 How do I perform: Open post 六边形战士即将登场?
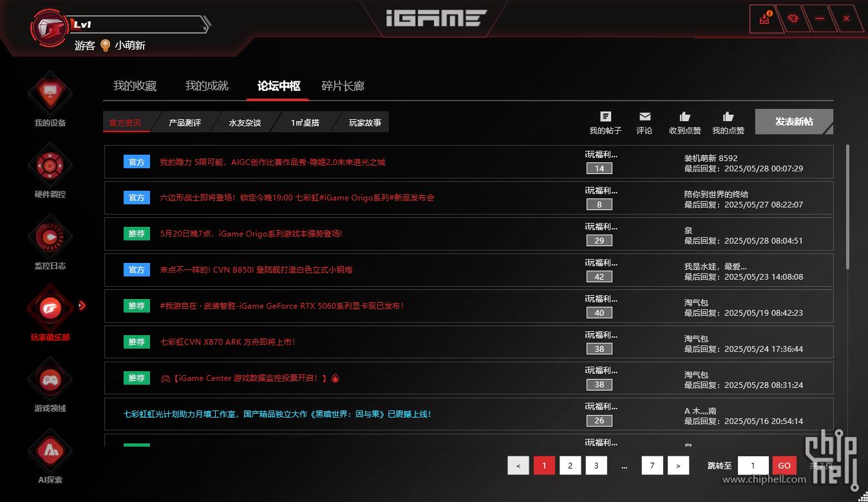pyautogui.click(x=297, y=198)
